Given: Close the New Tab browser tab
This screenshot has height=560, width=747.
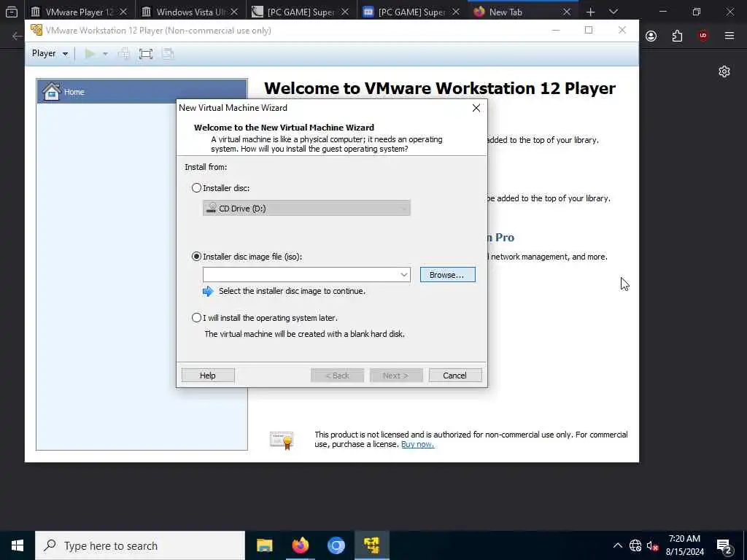Looking at the screenshot, I should (566, 12).
